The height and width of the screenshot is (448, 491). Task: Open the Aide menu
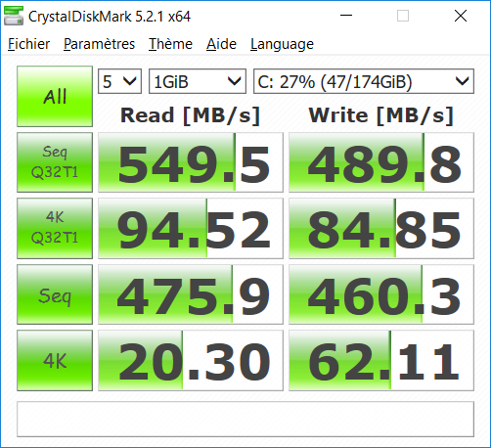(x=221, y=44)
